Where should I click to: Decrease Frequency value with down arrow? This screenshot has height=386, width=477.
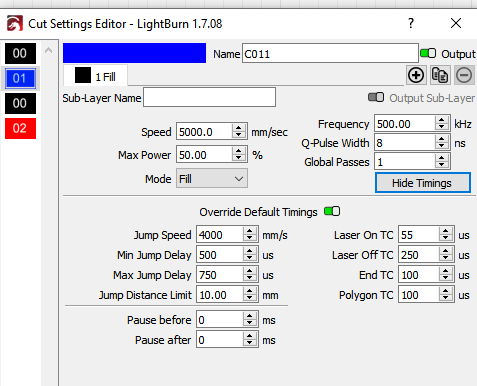click(x=442, y=127)
